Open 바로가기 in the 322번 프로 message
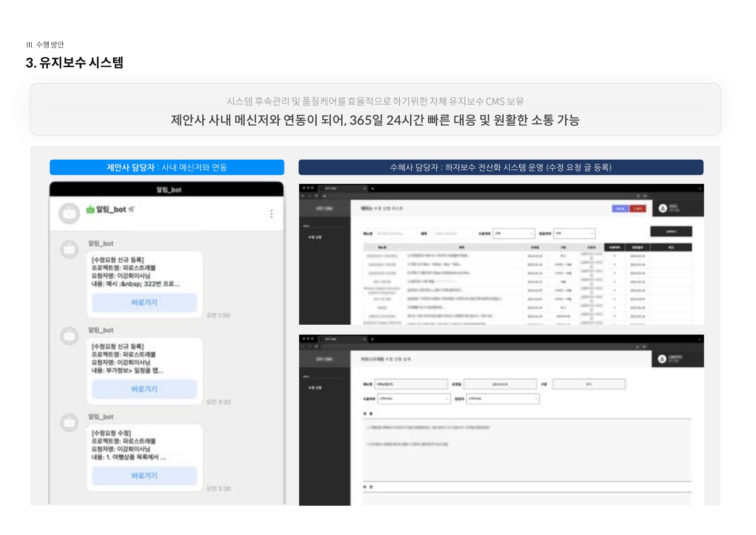756x535 pixels. pyautogui.click(x=144, y=302)
